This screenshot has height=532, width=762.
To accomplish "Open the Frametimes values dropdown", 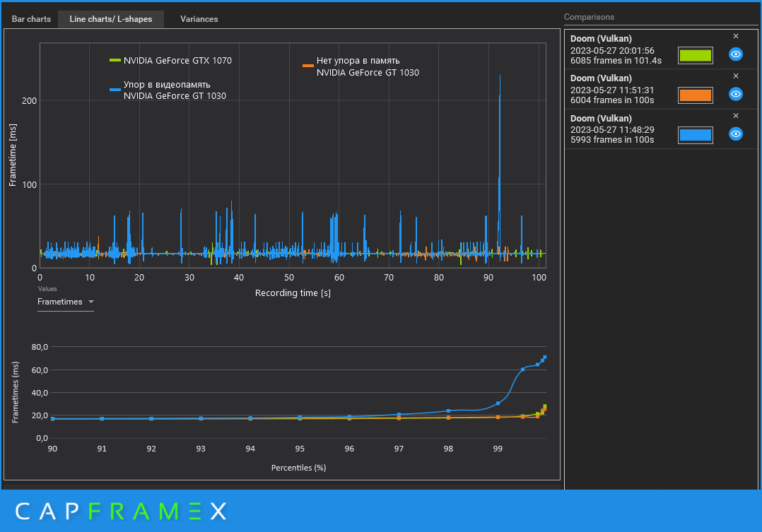I will tap(66, 302).
